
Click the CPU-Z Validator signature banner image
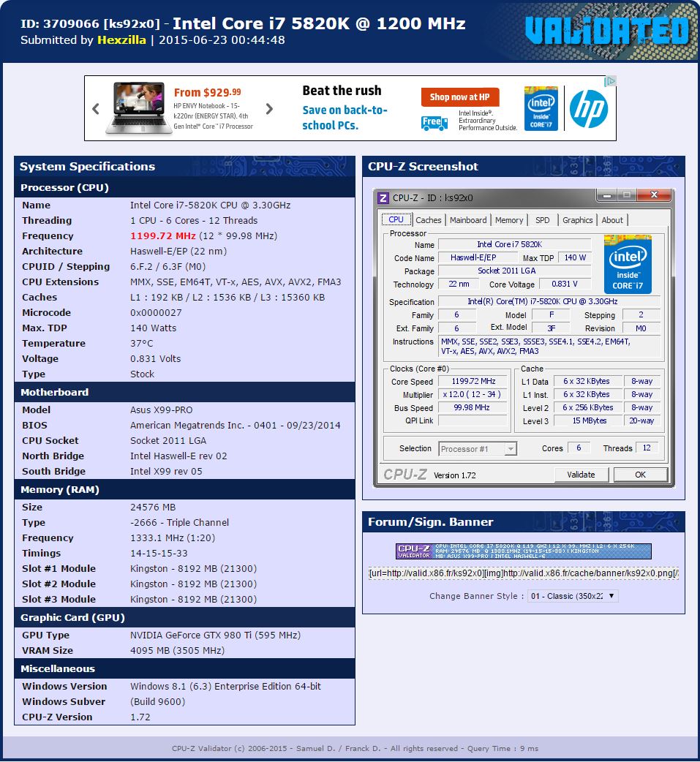click(524, 551)
